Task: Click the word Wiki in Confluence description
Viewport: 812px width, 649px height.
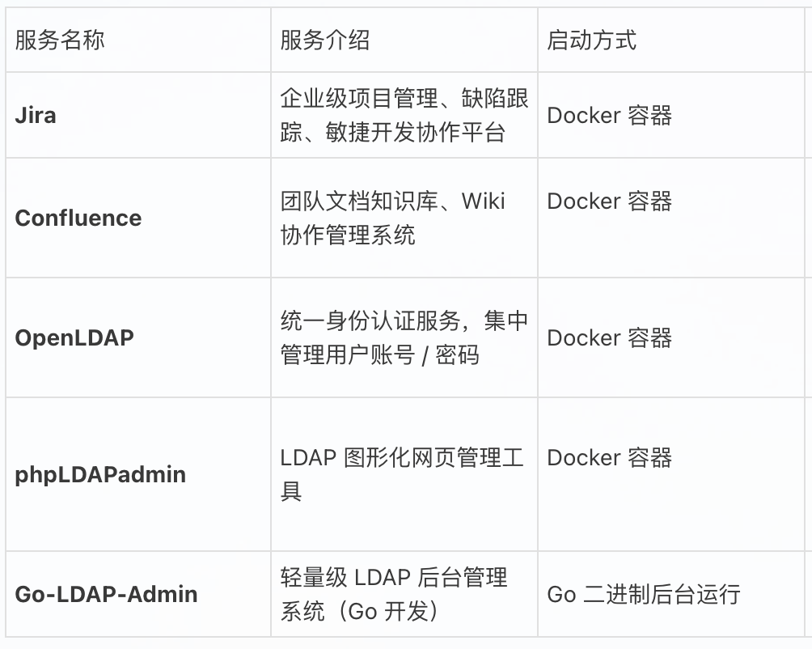Action: (x=484, y=201)
